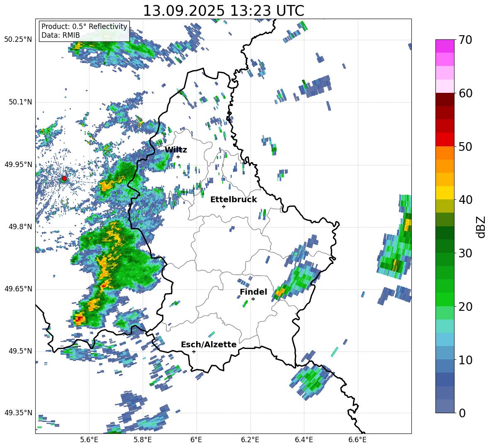Click the 50.25°N latitude label
The height and width of the screenshot is (448, 491).
click(x=18, y=40)
